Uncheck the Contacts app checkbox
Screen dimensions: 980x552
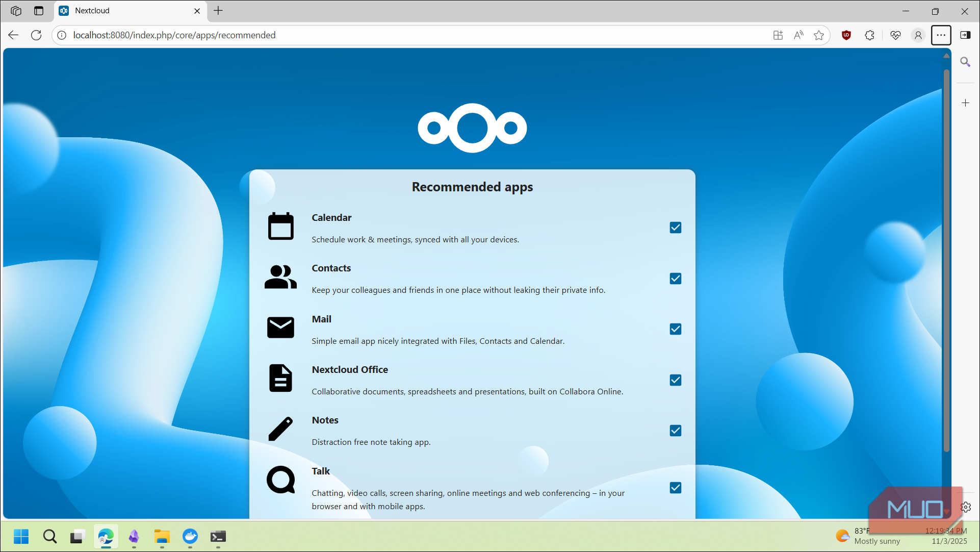tap(675, 279)
